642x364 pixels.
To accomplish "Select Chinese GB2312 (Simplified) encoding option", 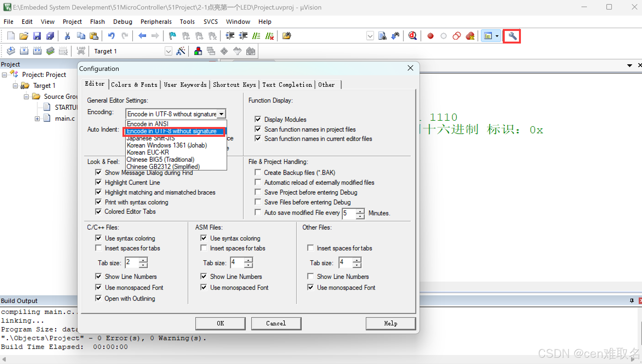I will 163,166.
